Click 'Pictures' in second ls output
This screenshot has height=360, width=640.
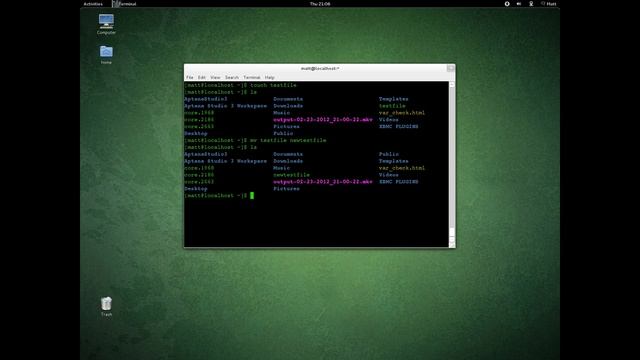pos(287,189)
